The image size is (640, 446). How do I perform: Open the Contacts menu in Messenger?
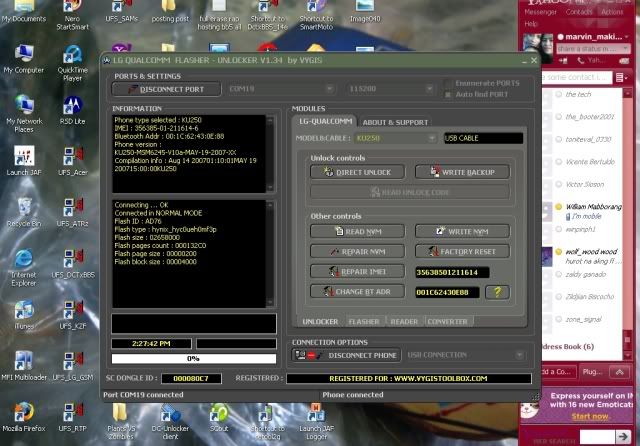[x=578, y=12]
